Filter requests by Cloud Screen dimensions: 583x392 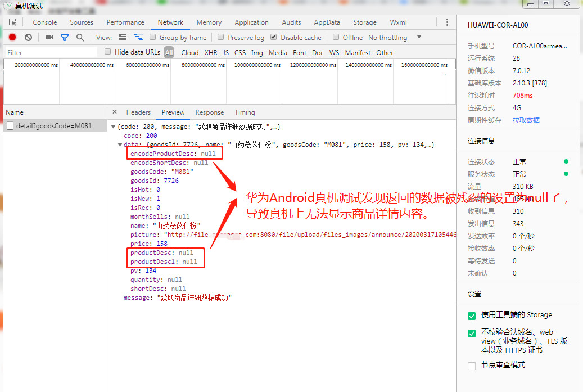(x=189, y=52)
